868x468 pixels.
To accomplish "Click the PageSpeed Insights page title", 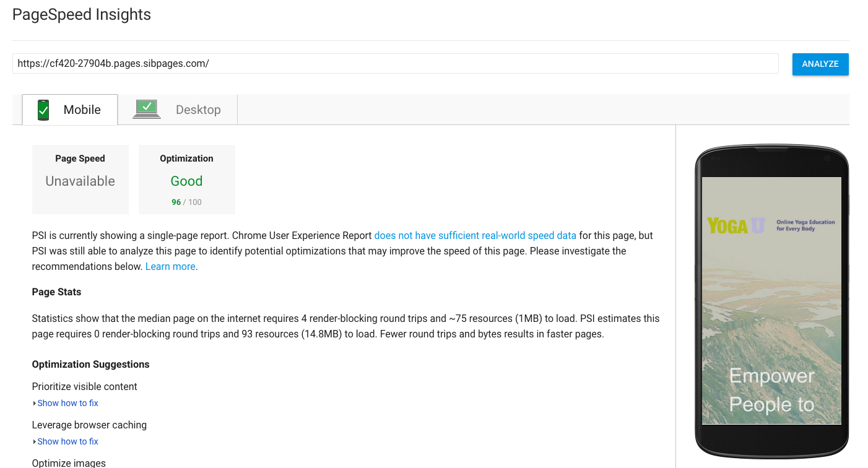I will pos(82,15).
